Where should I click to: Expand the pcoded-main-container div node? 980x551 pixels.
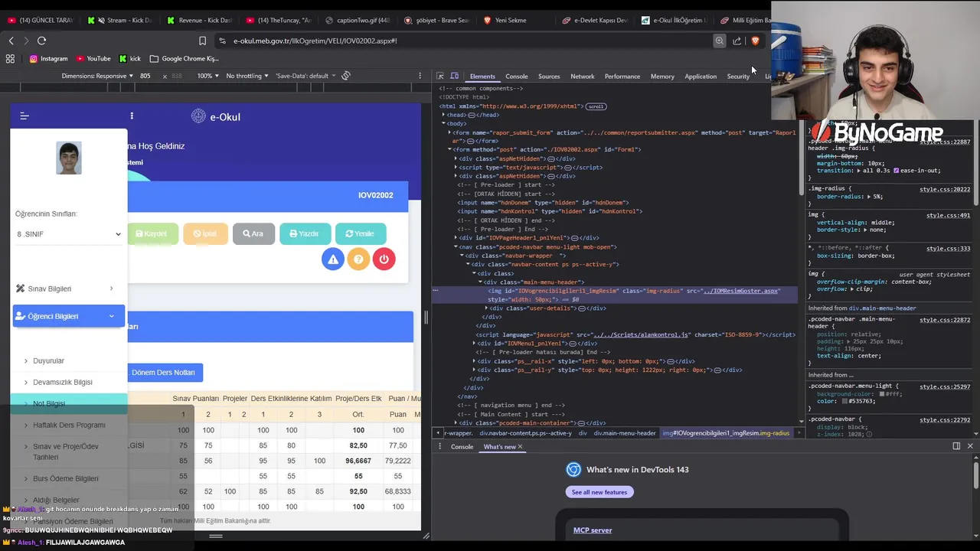tap(456, 423)
